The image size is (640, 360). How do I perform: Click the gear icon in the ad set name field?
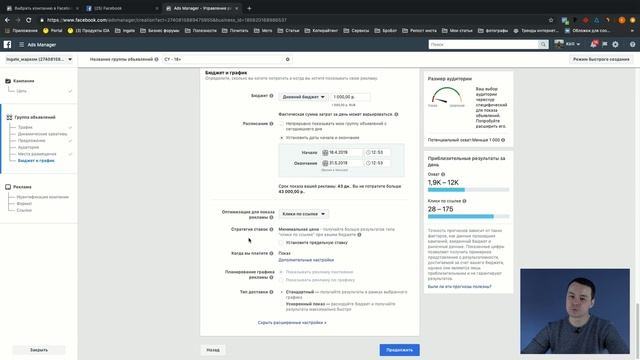(287, 59)
